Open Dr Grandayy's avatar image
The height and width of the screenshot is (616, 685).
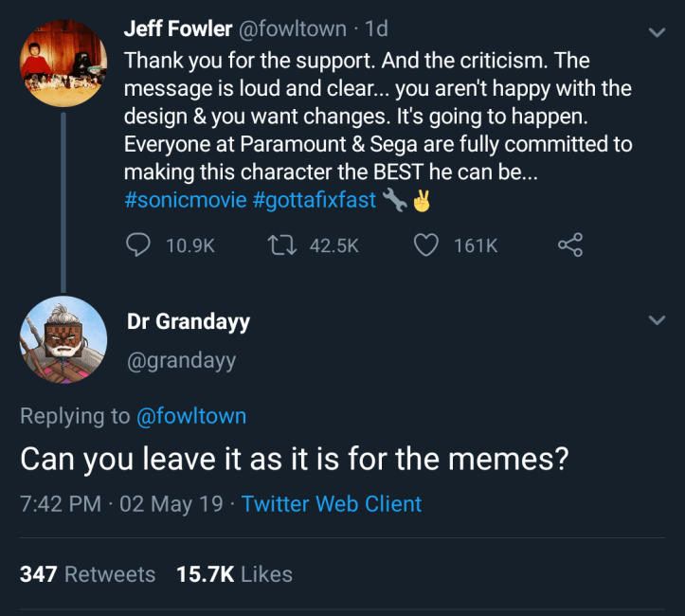(63, 338)
